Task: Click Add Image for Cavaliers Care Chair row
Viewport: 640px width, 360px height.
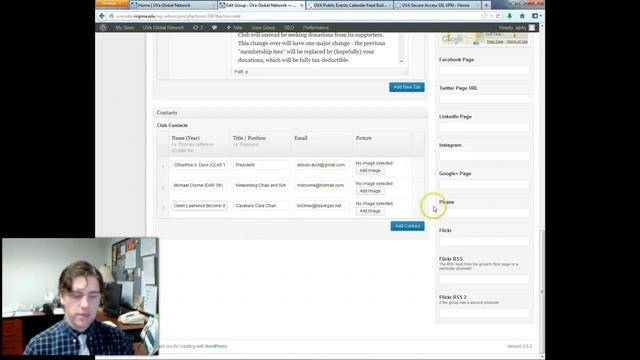Action: point(370,211)
